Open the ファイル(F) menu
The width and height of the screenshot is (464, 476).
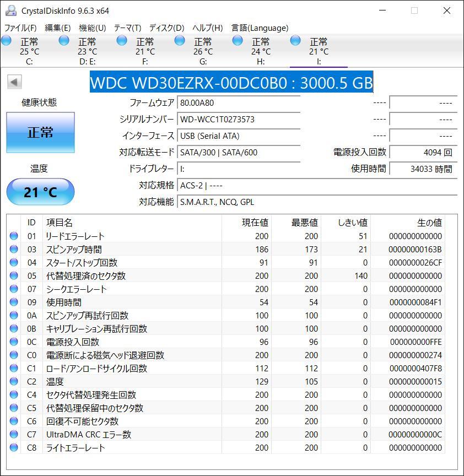[x=20, y=28]
